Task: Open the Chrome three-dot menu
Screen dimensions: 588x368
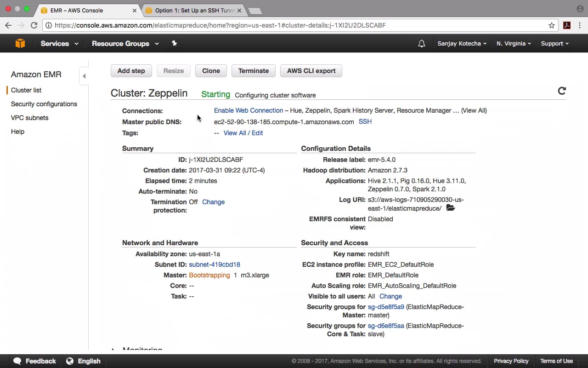Action: [580, 25]
